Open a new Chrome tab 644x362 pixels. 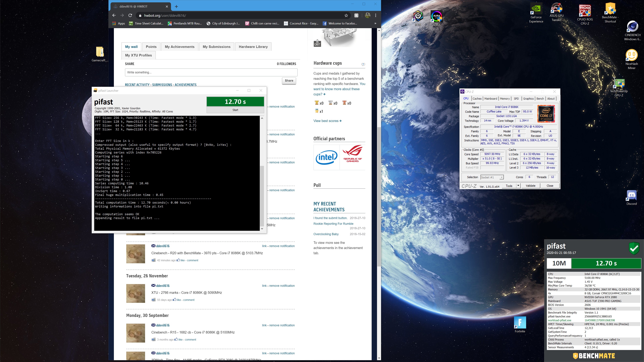point(176,7)
